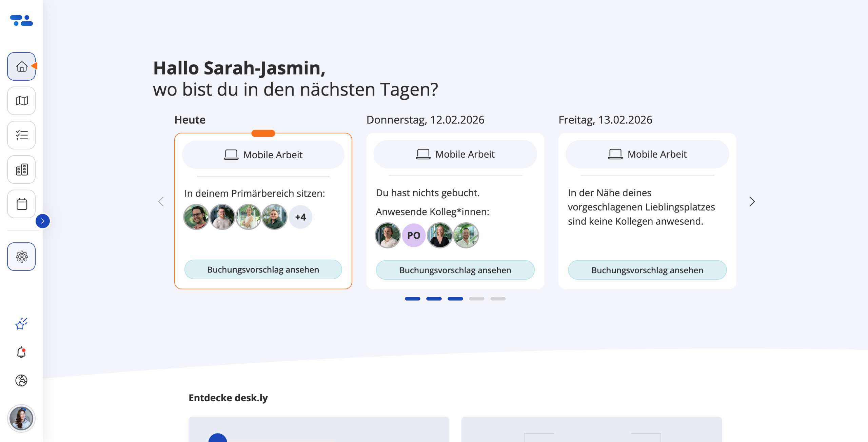Open the Home dashboard icon in sidebar

[x=21, y=66]
